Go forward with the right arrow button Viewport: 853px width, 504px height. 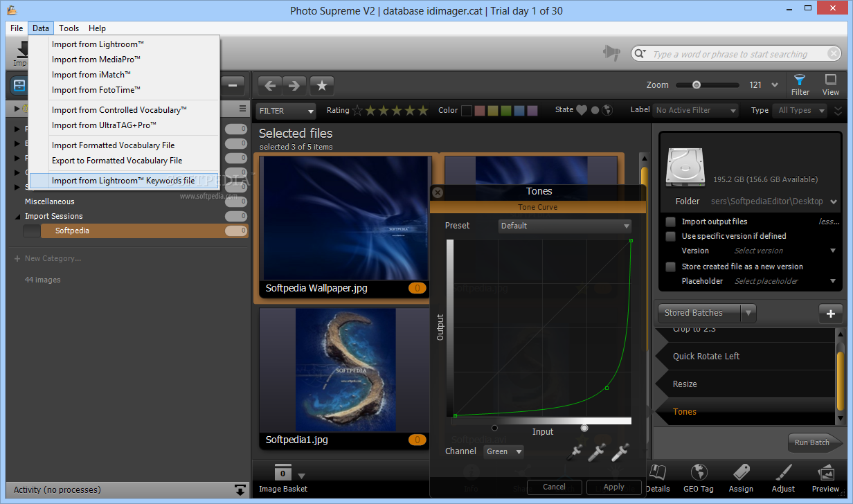[295, 86]
